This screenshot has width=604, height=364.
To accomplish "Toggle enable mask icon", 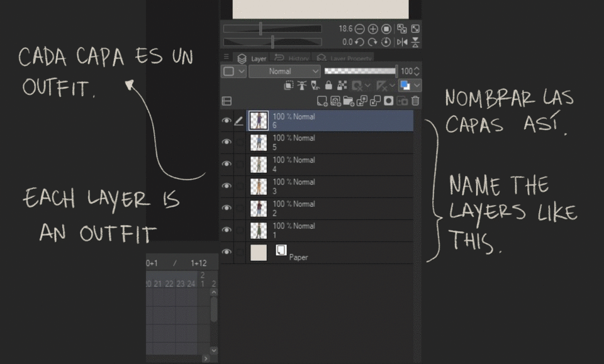I will click(357, 85).
